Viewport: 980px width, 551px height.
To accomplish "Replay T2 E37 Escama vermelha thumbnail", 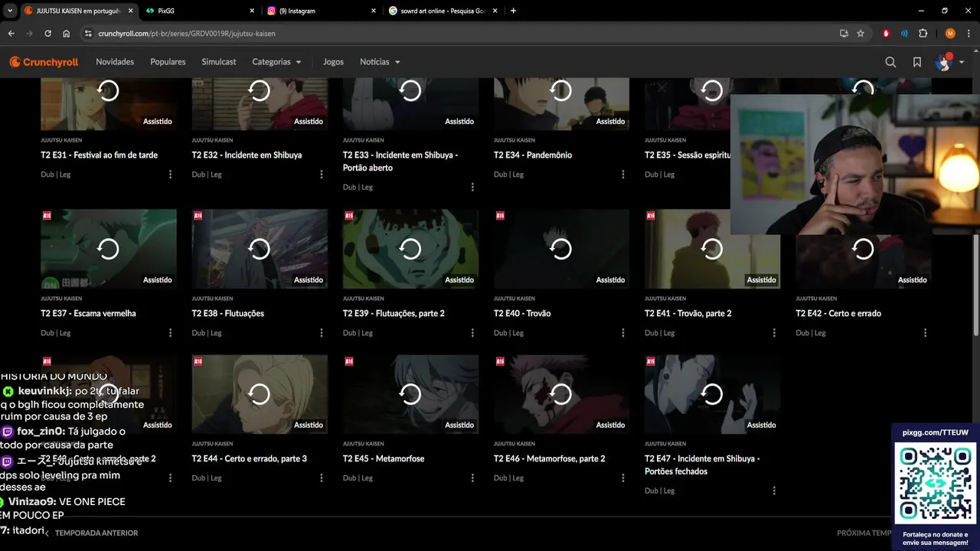I will tap(108, 249).
